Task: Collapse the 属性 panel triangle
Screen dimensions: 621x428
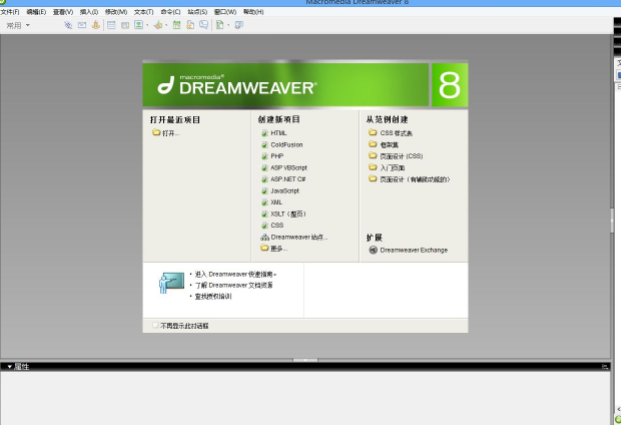Action: tap(10, 367)
